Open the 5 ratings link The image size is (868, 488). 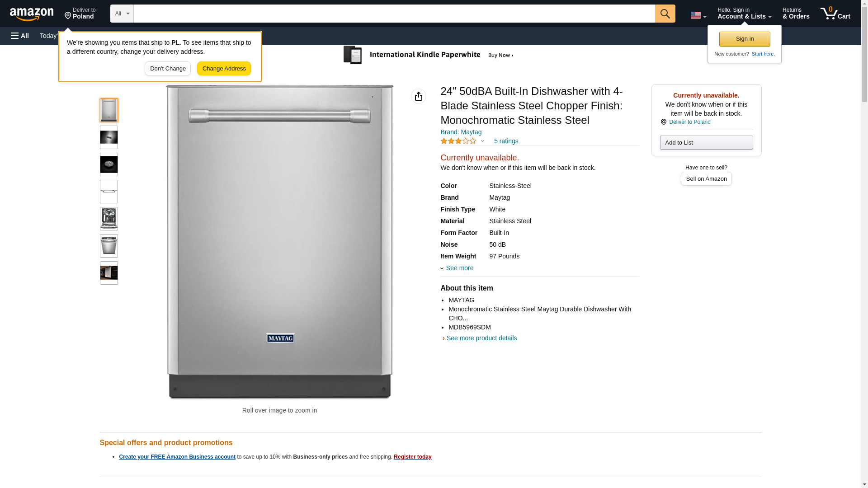[x=506, y=141]
